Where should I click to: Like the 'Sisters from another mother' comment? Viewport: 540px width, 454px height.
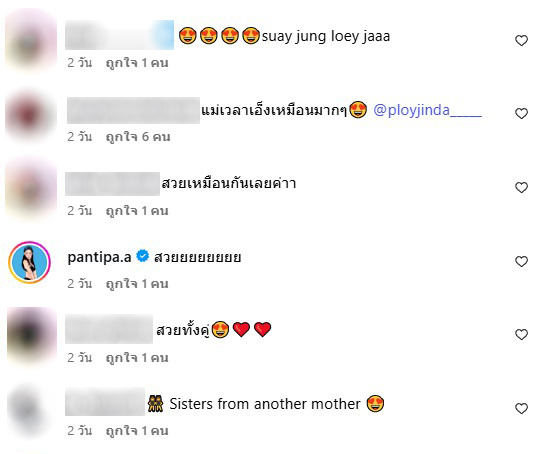click(521, 409)
